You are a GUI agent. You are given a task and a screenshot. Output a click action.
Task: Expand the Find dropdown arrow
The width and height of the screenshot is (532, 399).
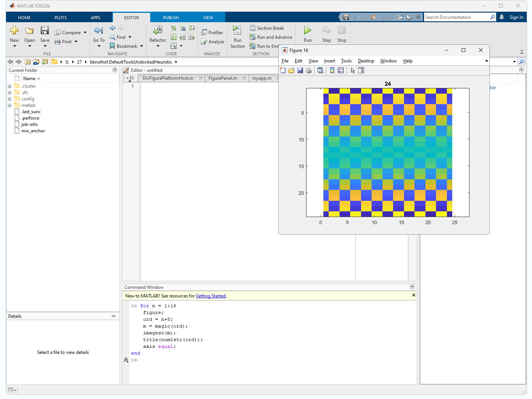click(130, 37)
